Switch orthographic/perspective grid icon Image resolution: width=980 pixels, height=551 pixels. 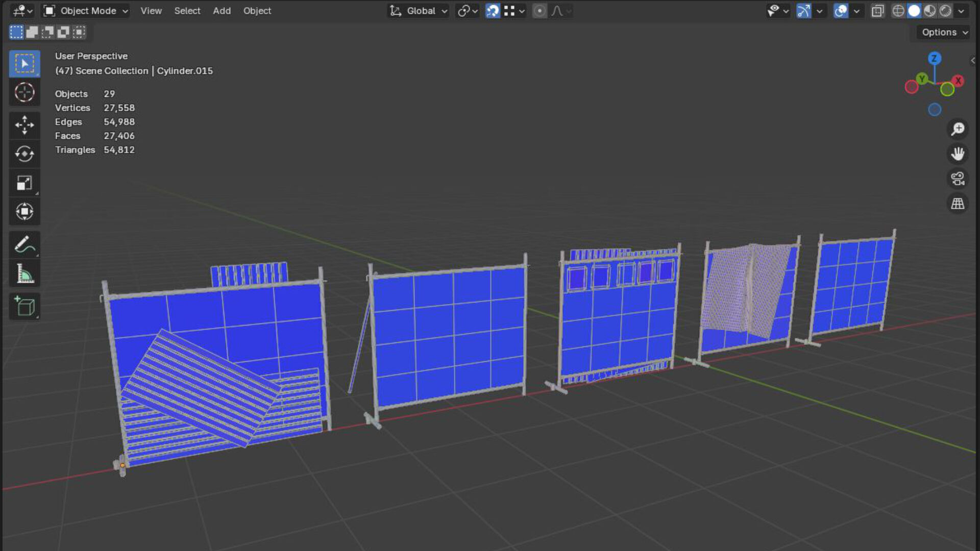tap(958, 204)
